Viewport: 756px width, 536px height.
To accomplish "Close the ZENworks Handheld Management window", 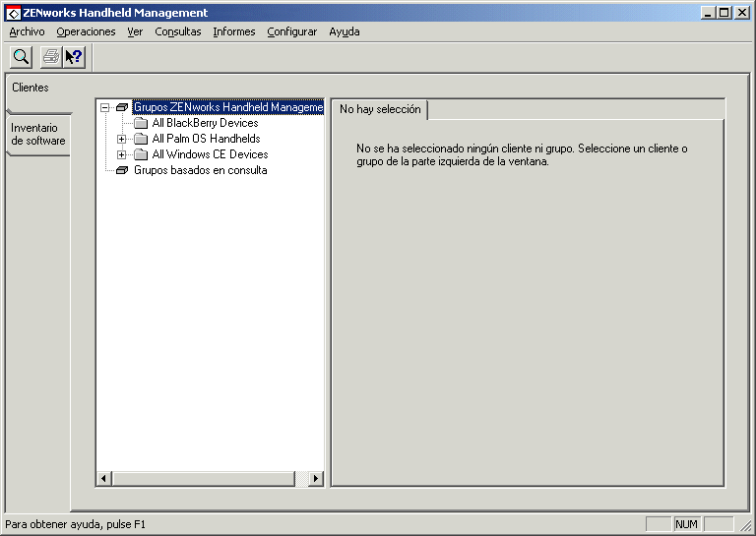I will point(742,13).
